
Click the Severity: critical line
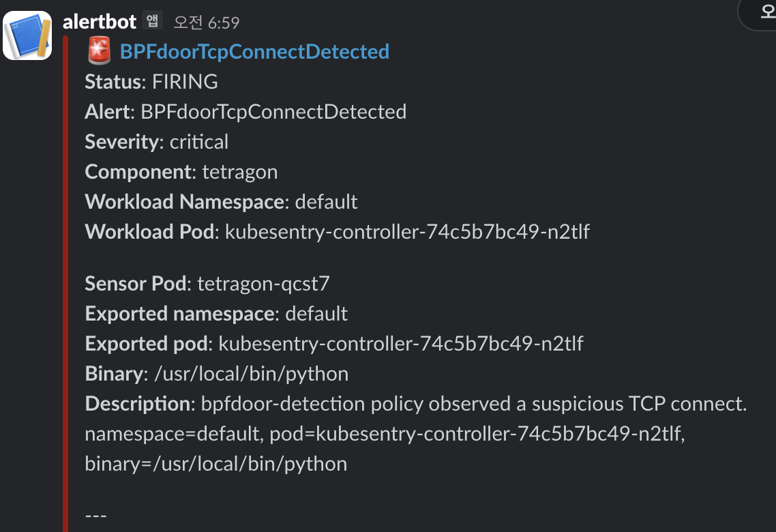click(x=157, y=142)
